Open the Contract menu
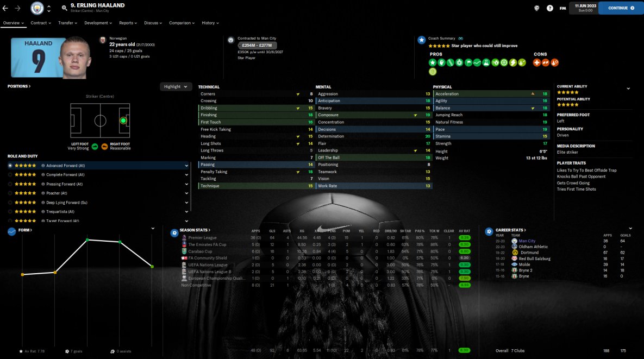Viewport: 644px width, 359px height. coord(41,23)
